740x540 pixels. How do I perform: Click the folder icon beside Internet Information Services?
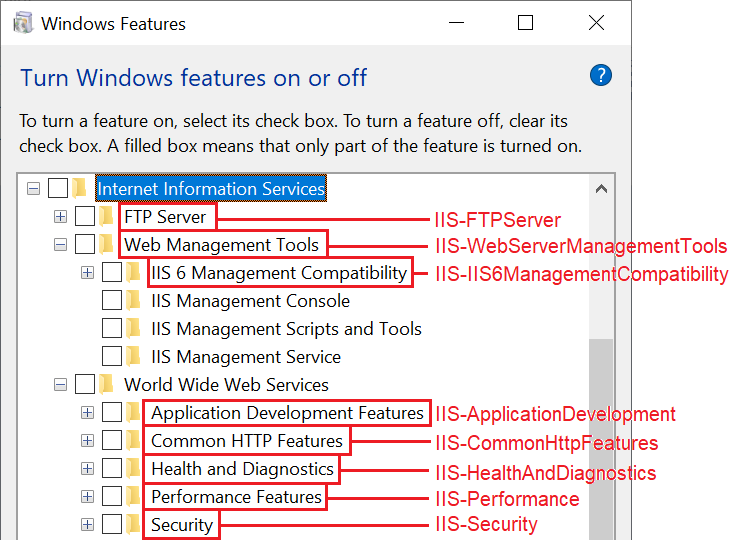[80, 188]
